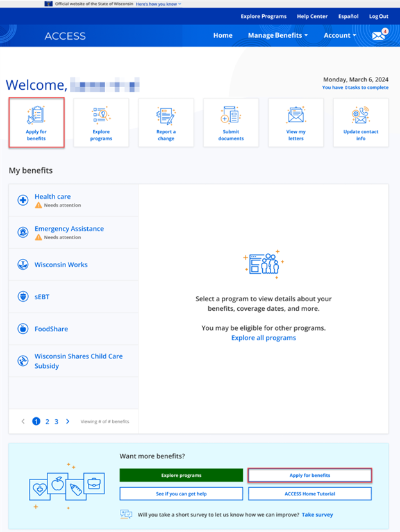Click the Health care plus icon
This screenshot has height=532, width=400.
tap(23, 201)
